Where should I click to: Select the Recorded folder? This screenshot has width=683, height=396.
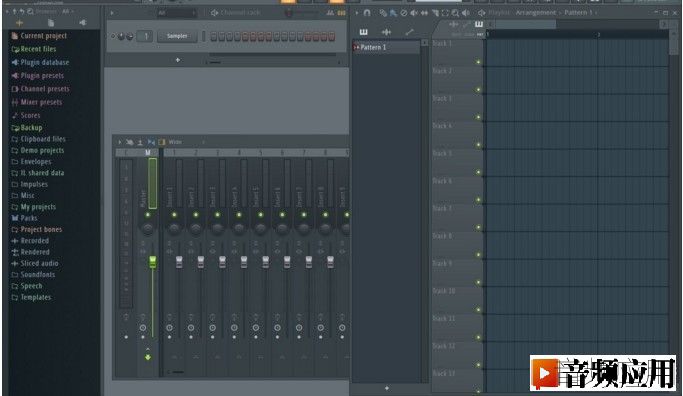point(30,240)
